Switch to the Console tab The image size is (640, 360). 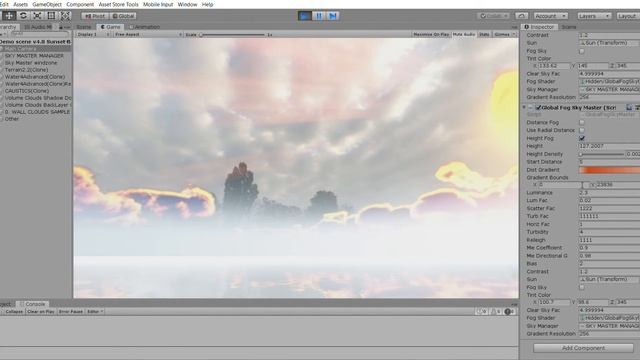(33, 304)
